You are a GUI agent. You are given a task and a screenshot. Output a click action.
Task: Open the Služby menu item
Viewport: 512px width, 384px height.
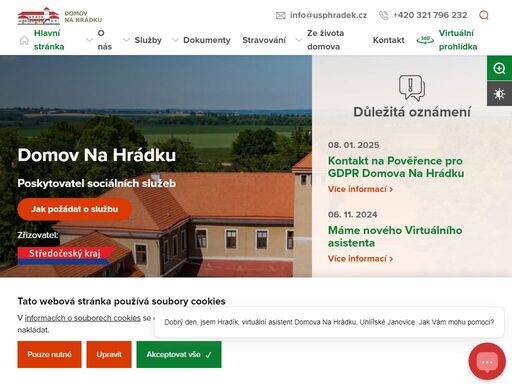[x=148, y=40]
